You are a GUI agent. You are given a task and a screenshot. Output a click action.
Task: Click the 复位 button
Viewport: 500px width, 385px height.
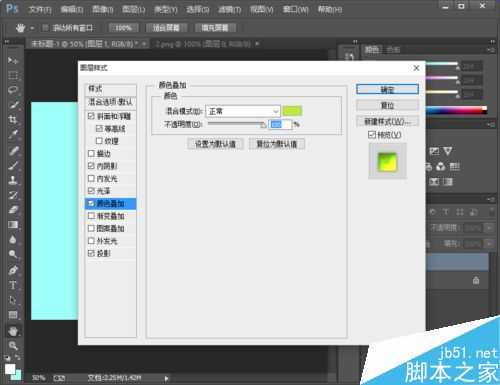387,105
